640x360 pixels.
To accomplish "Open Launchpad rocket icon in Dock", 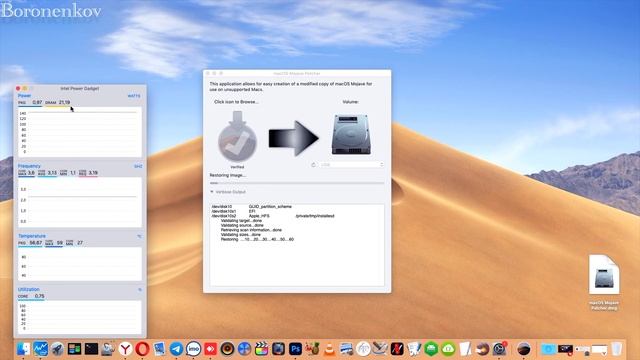I will (57, 349).
